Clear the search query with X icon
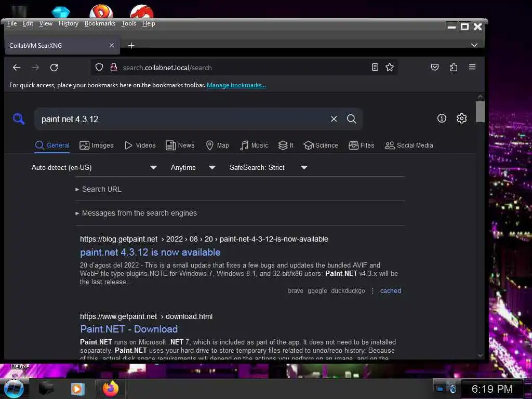The image size is (532, 399). click(334, 119)
